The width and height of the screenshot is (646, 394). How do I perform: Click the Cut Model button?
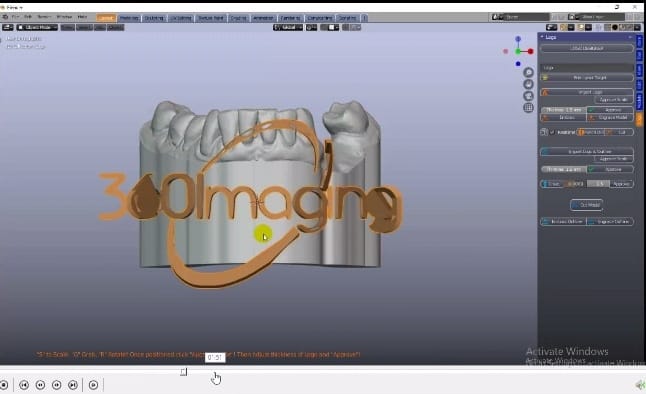(x=587, y=205)
